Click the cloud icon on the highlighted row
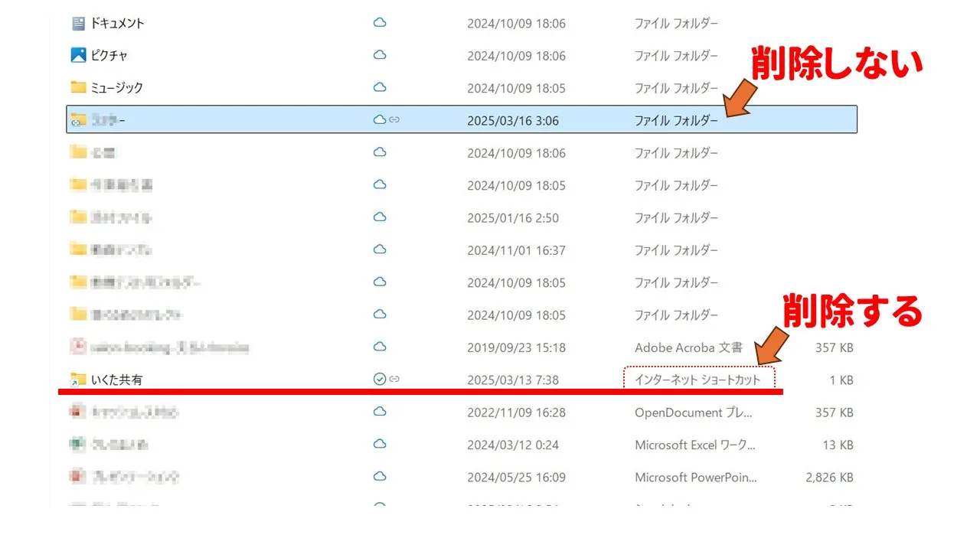The image size is (980, 551). [x=379, y=119]
